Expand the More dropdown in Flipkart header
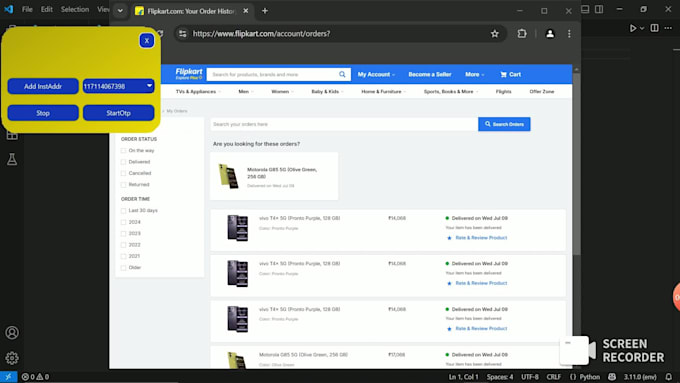Viewport: 680px width, 383px height. pyautogui.click(x=474, y=74)
